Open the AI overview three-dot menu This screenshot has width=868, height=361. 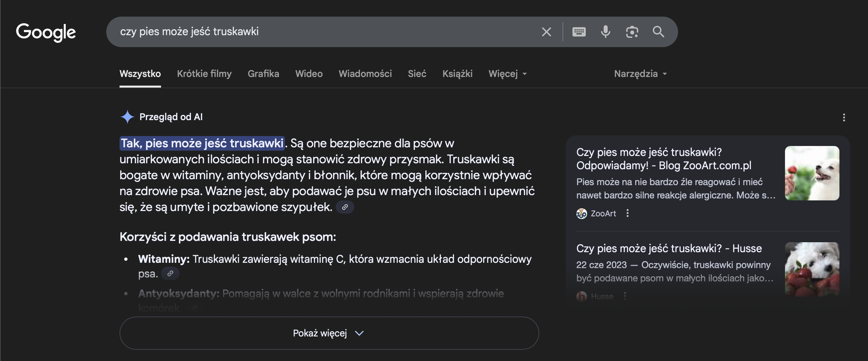point(844,117)
